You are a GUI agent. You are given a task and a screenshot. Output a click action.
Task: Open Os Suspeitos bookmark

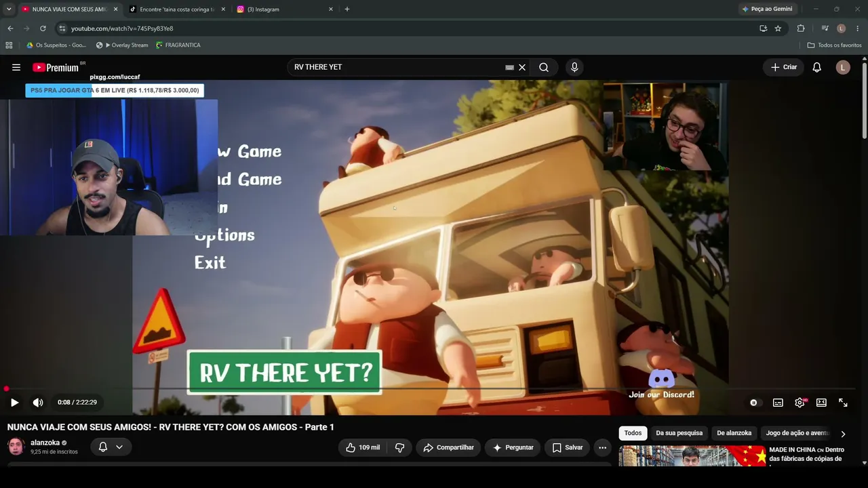click(x=56, y=45)
